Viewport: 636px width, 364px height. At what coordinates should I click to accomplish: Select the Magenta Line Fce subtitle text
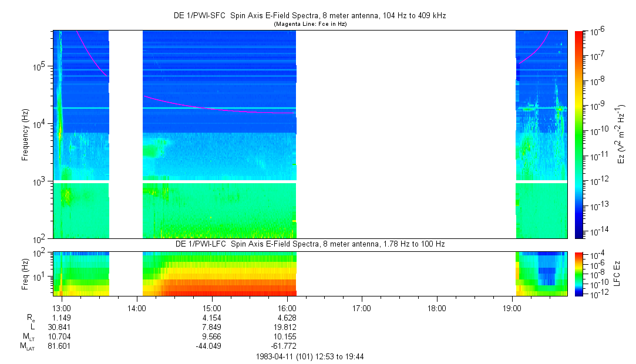(310, 23)
